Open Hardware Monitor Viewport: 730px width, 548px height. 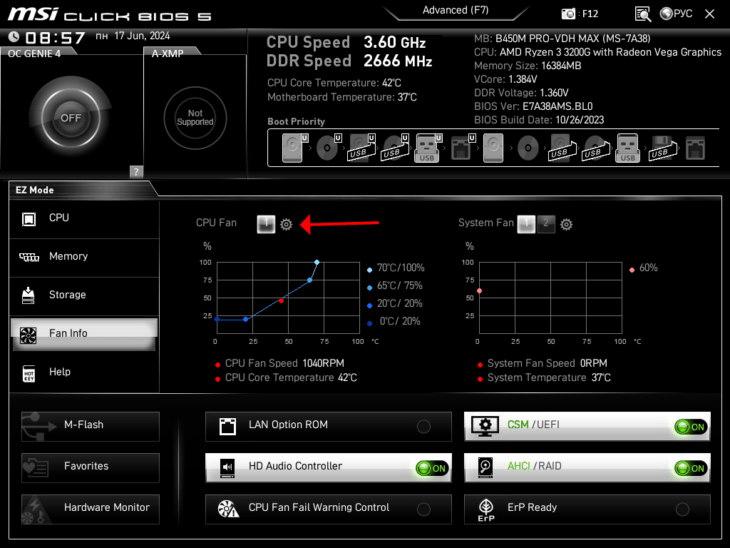[90, 509]
